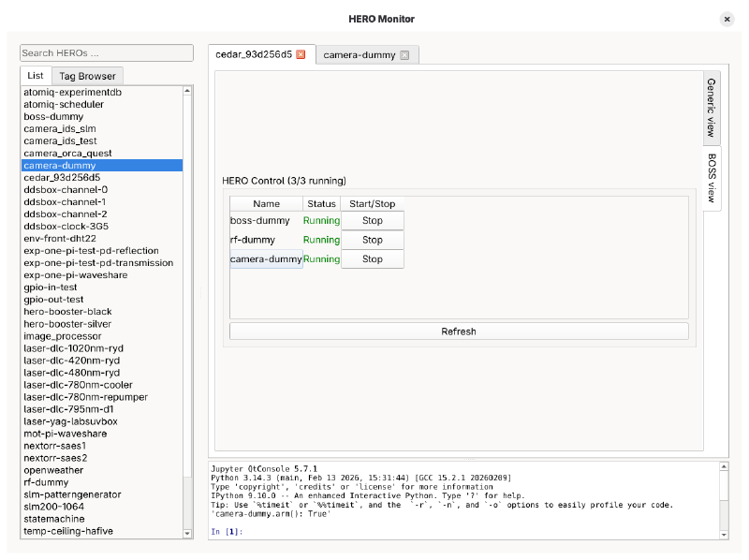The width and height of the screenshot is (749, 560).
Task: Click the Search HEROs input field
Action: 107,53
